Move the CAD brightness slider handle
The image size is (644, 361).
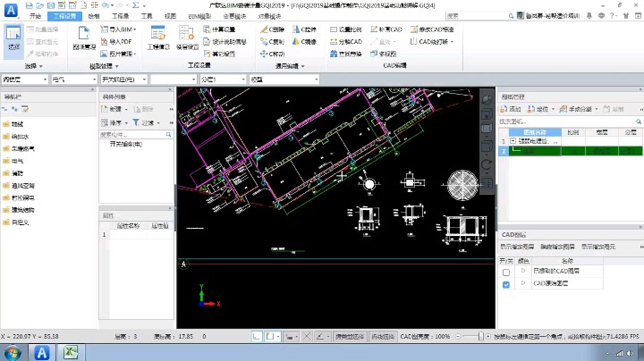coord(480,336)
